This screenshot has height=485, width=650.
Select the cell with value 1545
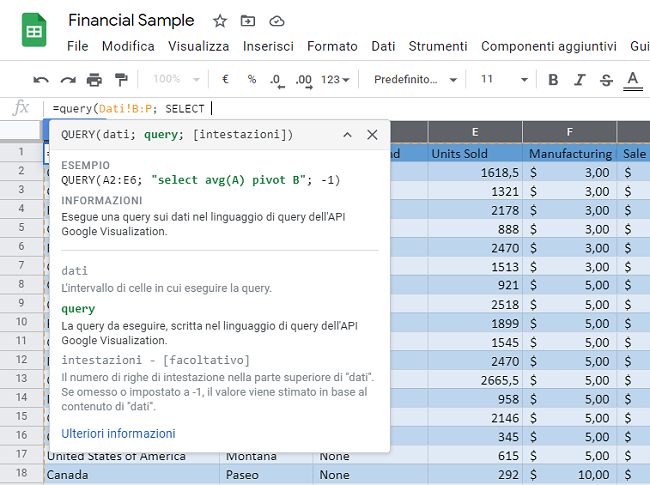pyautogui.click(x=475, y=342)
